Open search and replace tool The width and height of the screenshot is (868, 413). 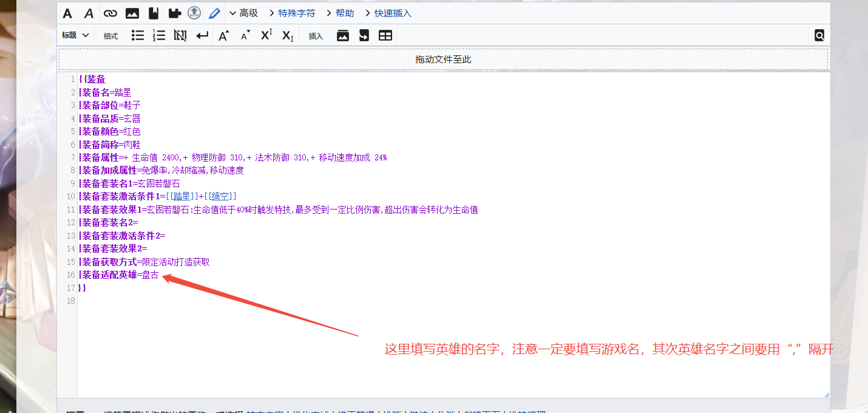(819, 35)
